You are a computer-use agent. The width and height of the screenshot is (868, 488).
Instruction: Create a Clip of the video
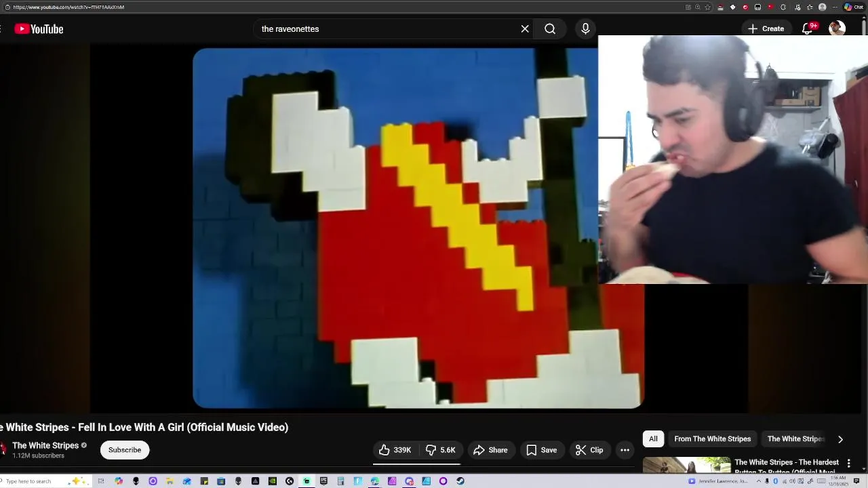pos(589,450)
